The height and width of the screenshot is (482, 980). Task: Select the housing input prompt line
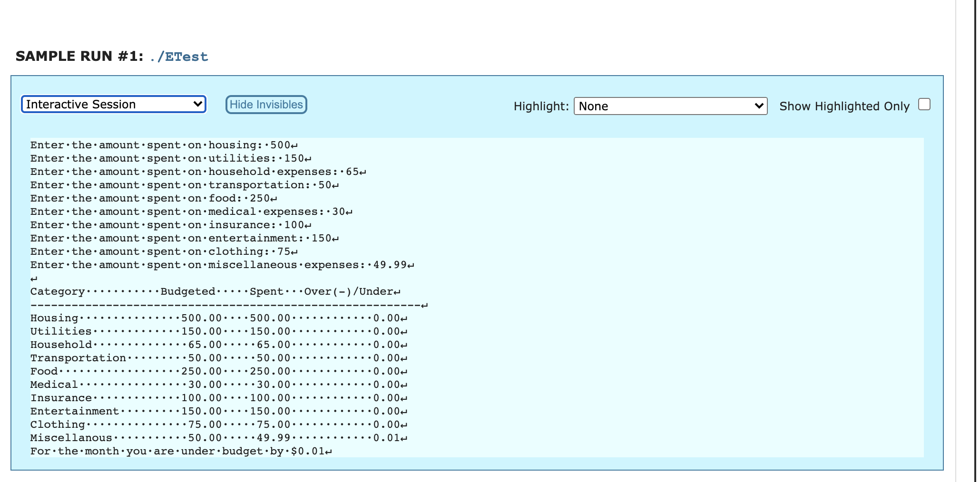tap(164, 145)
